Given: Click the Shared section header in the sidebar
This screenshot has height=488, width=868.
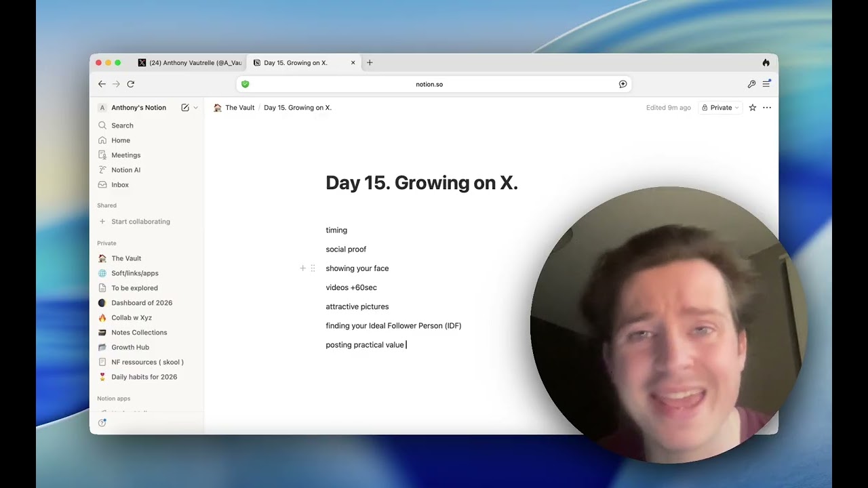Looking at the screenshot, I should [x=107, y=205].
